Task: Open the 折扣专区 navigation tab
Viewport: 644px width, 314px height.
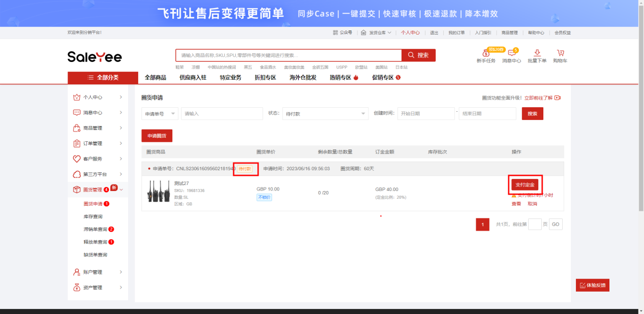Action: [265, 78]
